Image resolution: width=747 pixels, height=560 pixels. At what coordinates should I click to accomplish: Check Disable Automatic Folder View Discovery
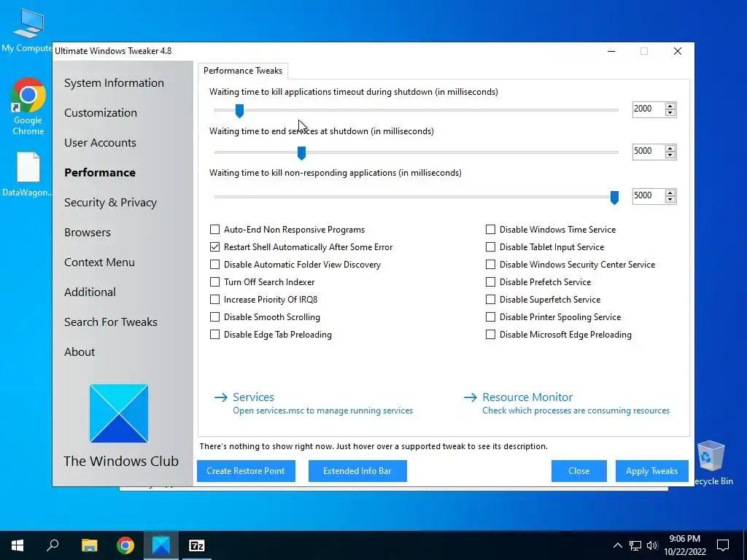(x=215, y=264)
